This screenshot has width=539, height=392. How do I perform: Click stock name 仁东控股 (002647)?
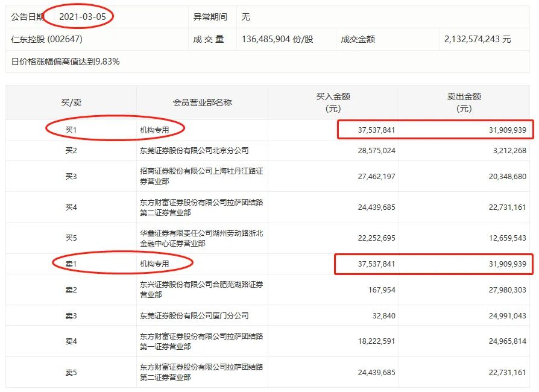47,39
